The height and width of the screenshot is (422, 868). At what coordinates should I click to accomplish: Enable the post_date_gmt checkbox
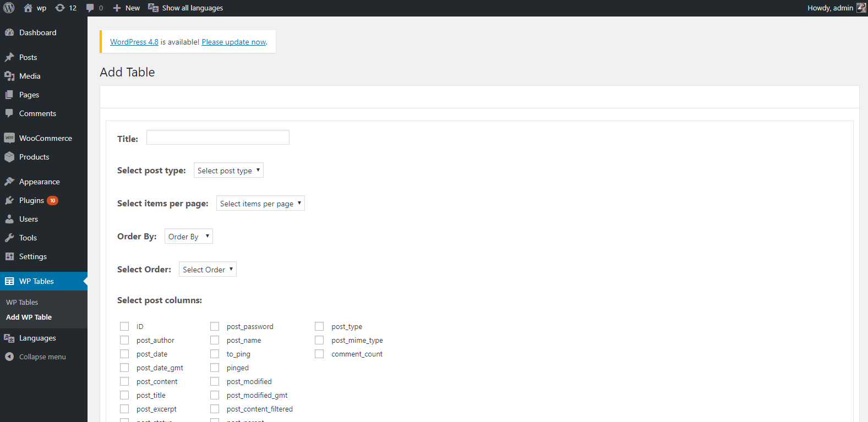coord(124,368)
